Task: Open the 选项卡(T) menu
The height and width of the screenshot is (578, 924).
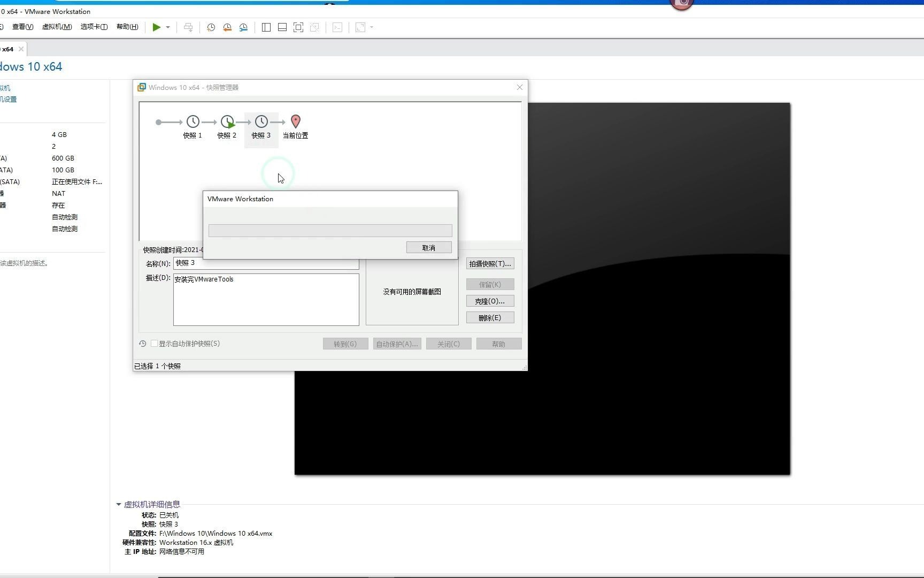Action: [94, 27]
